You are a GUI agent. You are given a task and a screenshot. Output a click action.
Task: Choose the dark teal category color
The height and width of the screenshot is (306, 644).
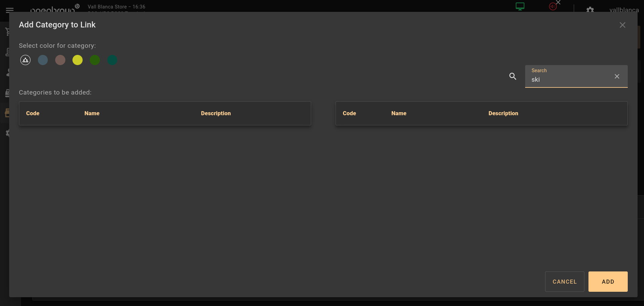112,60
